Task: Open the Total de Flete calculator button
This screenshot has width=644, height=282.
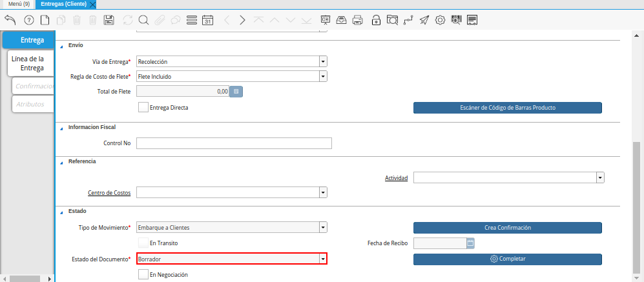Action: tap(236, 92)
